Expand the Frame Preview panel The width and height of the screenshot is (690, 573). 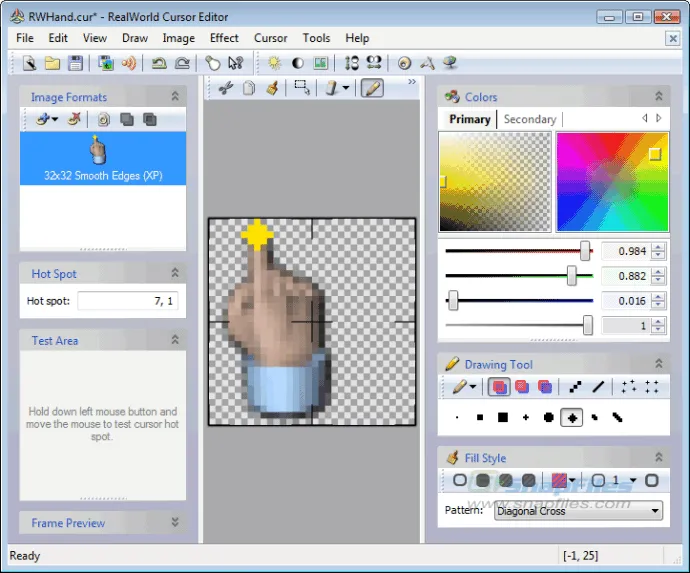point(175,522)
